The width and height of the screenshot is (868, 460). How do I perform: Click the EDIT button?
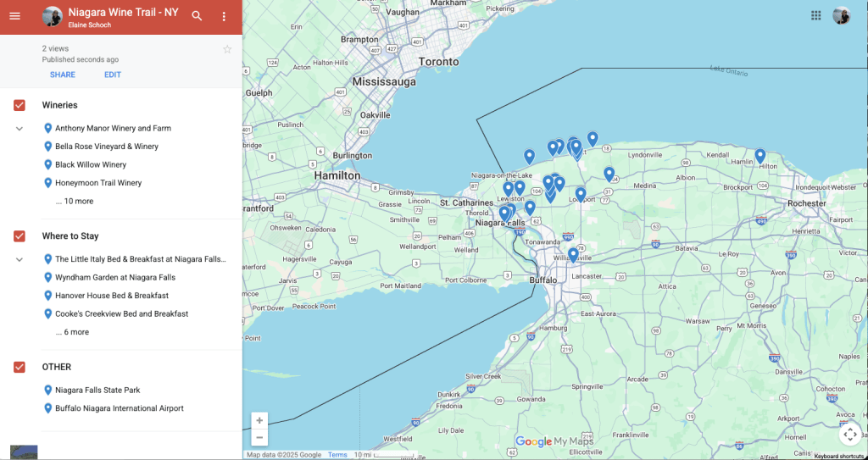pyautogui.click(x=113, y=75)
